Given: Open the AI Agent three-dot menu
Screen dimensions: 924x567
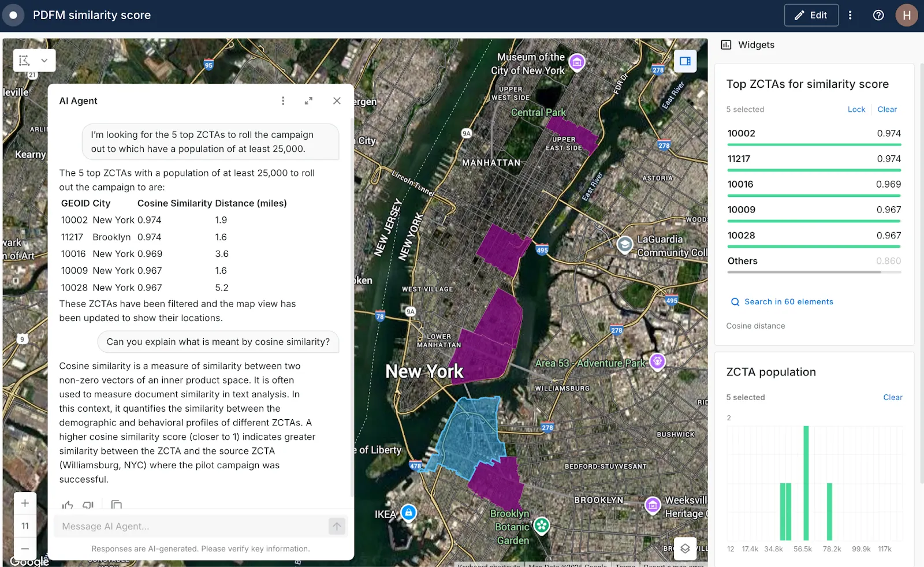Looking at the screenshot, I should click(283, 100).
